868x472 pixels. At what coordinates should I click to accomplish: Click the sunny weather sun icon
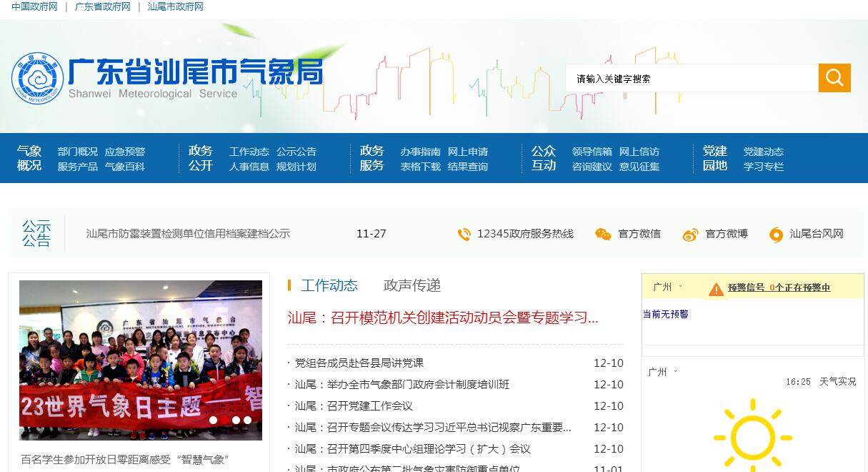(752, 436)
